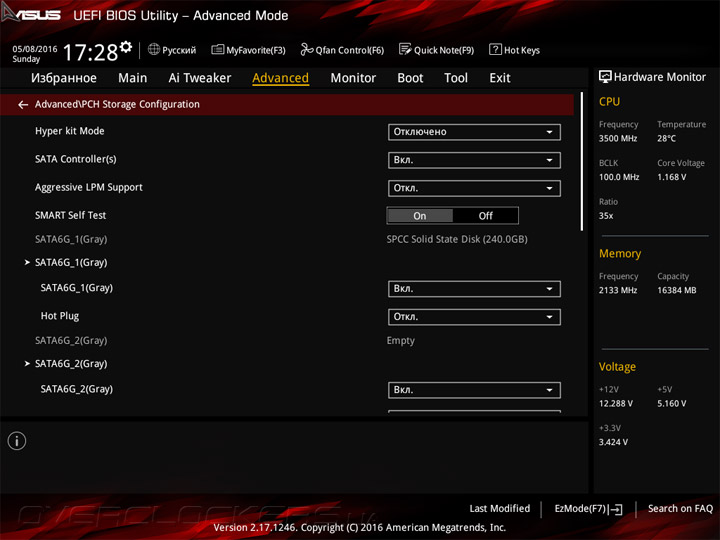Click the gear icon next to the clock
Screen dimensions: 720x540
(x=126, y=47)
